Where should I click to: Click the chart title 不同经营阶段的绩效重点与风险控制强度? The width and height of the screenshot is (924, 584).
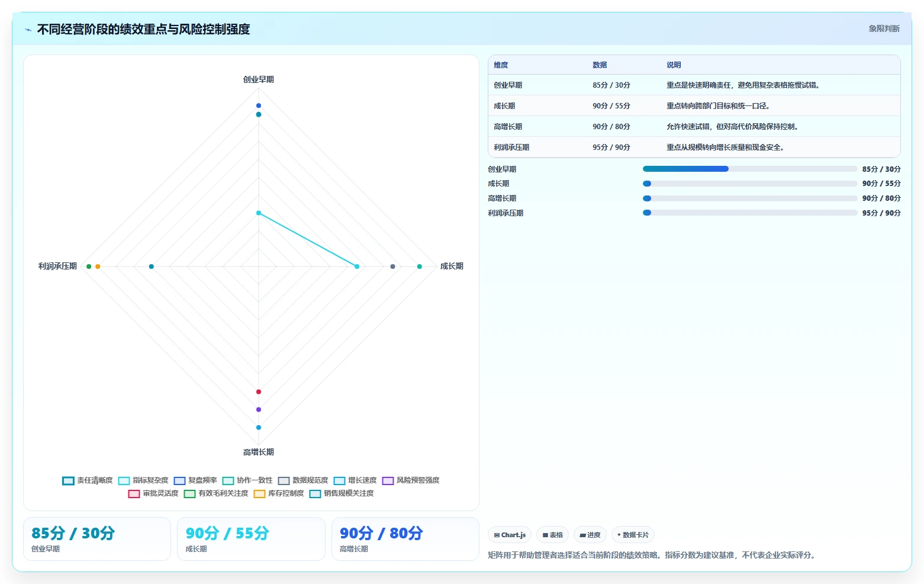[143, 29]
